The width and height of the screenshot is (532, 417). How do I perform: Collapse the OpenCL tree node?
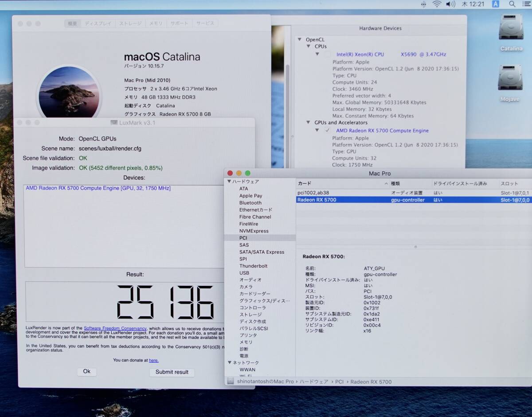click(300, 39)
